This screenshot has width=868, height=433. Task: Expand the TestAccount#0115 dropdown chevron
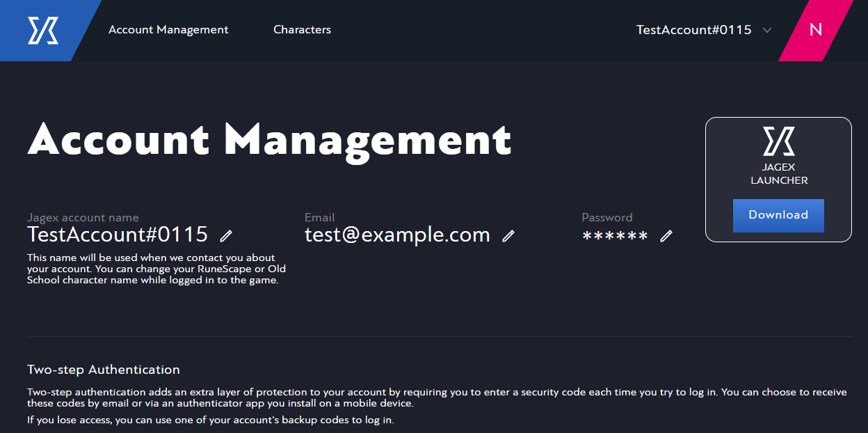pyautogui.click(x=767, y=30)
